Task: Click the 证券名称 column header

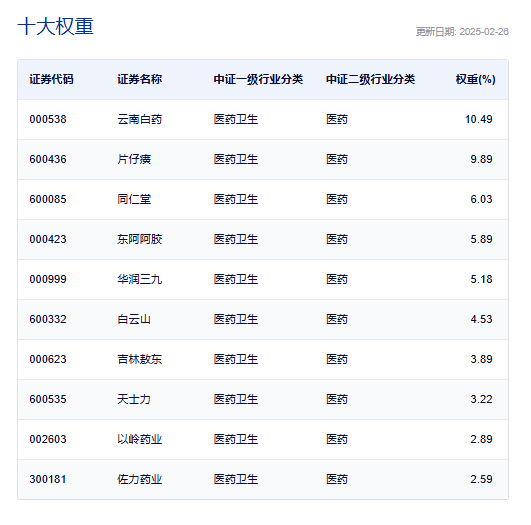Action: coord(140,80)
